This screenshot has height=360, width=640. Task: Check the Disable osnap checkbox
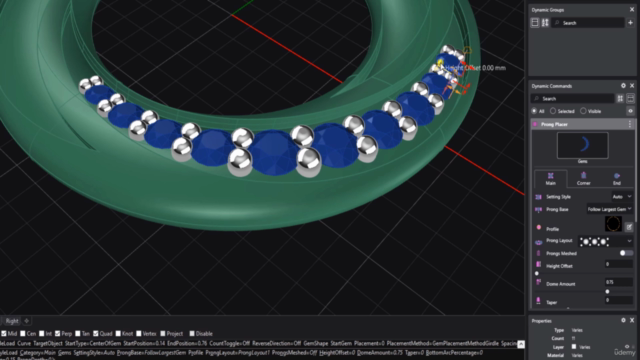pos(192,333)
